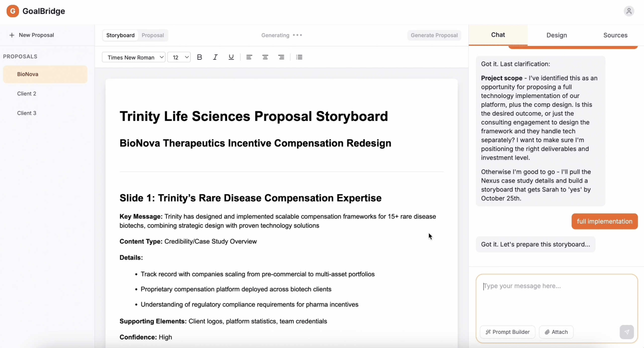Switch to the Sources tab
The width and height of the screenshot is (644, 348).
pos(615,35)
